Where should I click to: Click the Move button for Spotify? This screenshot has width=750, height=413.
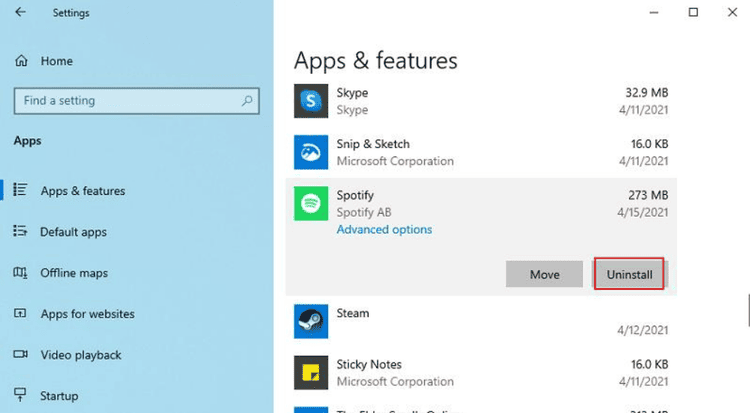pos(544,274)
